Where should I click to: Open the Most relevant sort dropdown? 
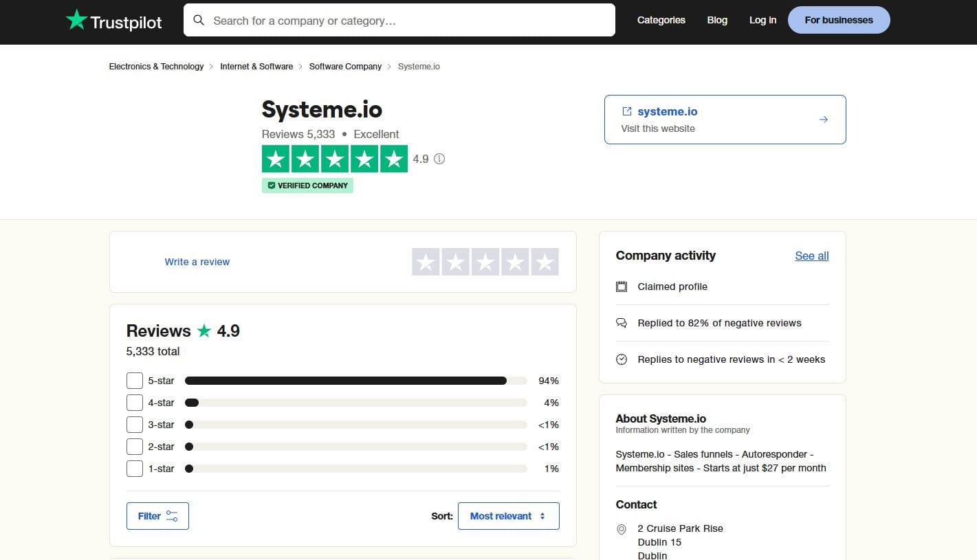508,516
